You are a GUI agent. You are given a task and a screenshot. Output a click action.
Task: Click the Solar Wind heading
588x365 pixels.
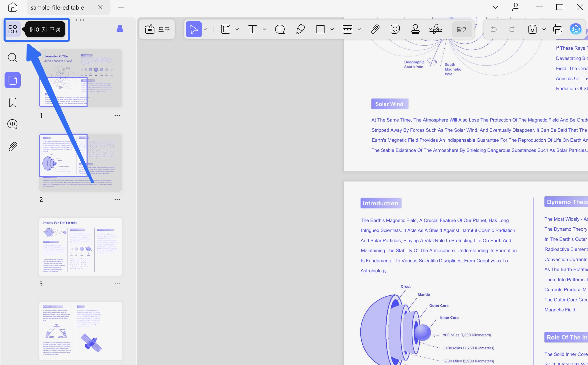coord(390,104)
